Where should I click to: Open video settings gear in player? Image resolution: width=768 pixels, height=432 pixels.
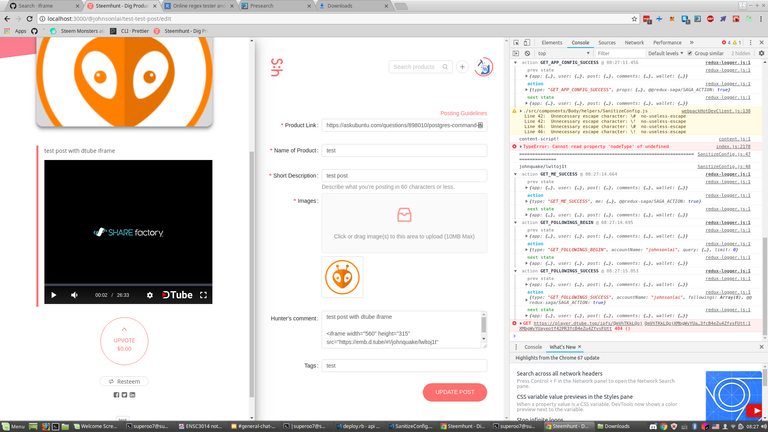click(150, 295)
